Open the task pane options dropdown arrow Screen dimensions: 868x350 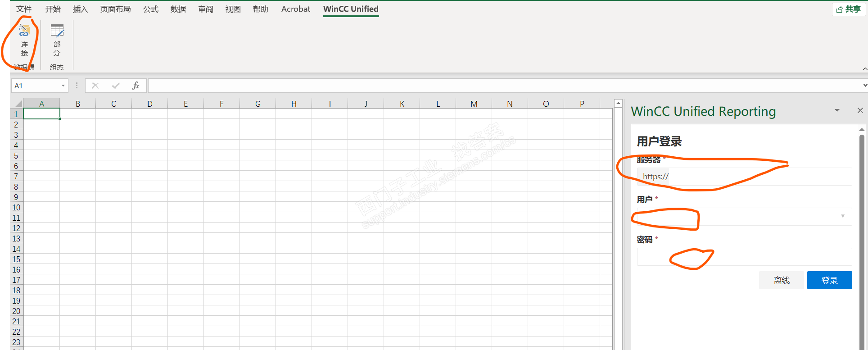click(x=837, y=110)
